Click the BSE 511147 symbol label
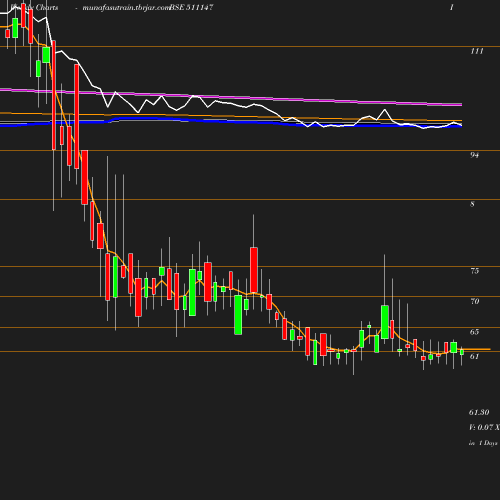Image resolution: width=500 pixels, height=500 pixels. [191, 7]
